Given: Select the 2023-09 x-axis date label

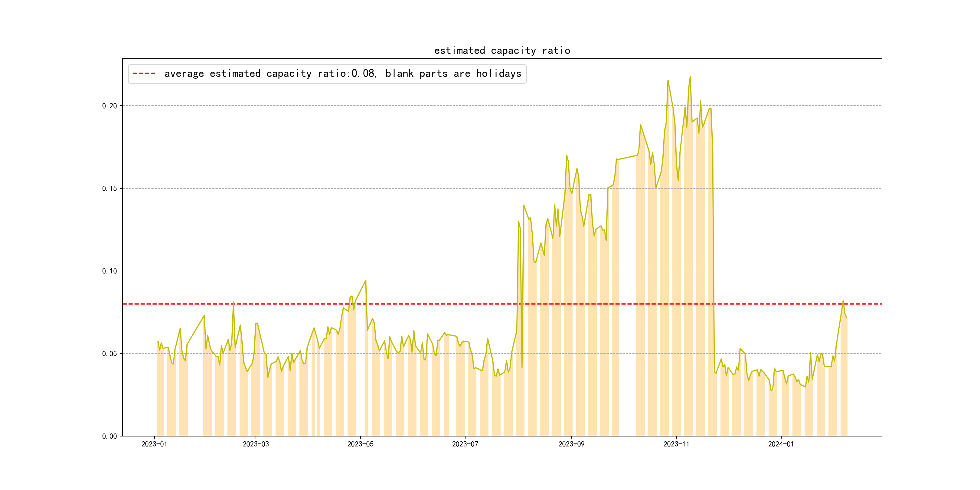Looking at the screenshot, I should point(571,444).
